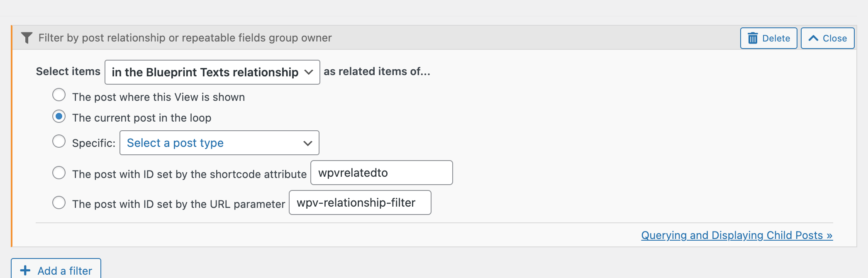Select the URL parameter radio option
Image resolution: width=868 pixels, height=278 pixels.
coord(59,202)
